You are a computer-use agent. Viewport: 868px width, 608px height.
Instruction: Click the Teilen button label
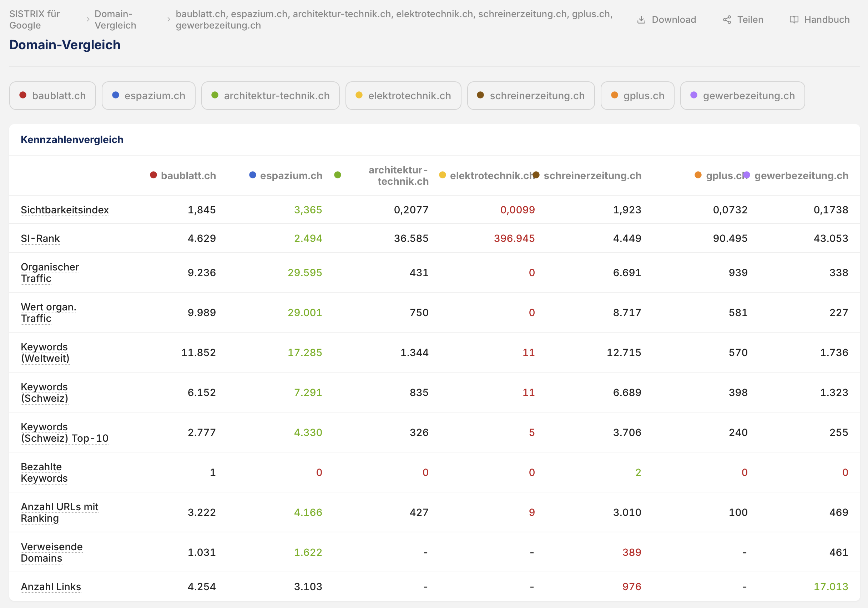point(750,20)
